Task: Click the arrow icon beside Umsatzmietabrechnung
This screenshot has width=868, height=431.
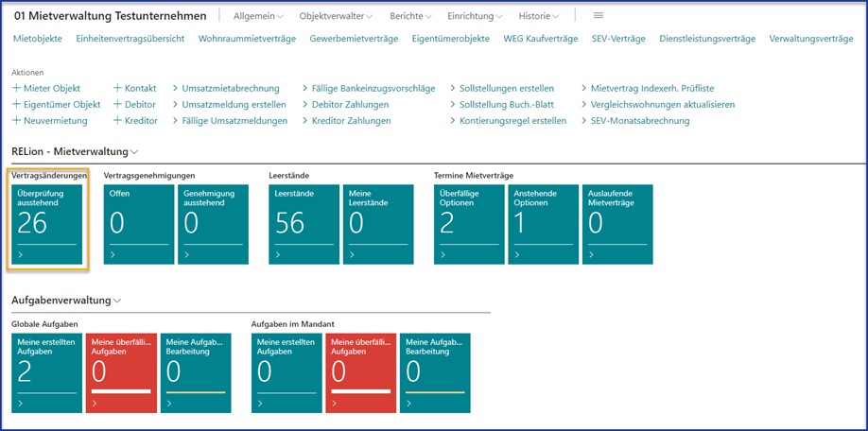Action: pos(176,88)
